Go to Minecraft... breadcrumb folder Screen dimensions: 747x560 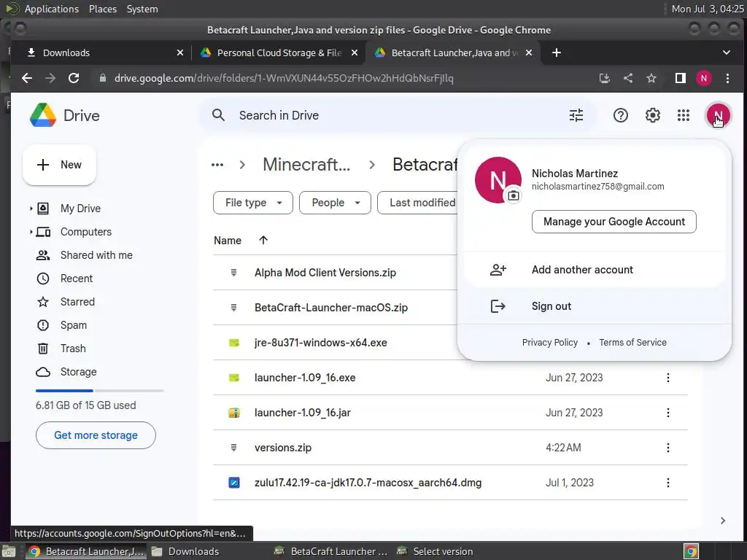point(306,165)
